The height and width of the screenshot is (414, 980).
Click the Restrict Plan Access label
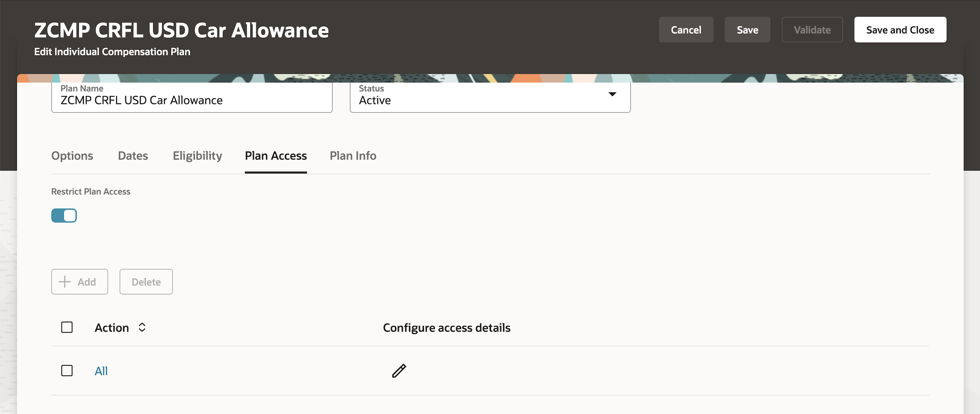(x=91, y=192)
